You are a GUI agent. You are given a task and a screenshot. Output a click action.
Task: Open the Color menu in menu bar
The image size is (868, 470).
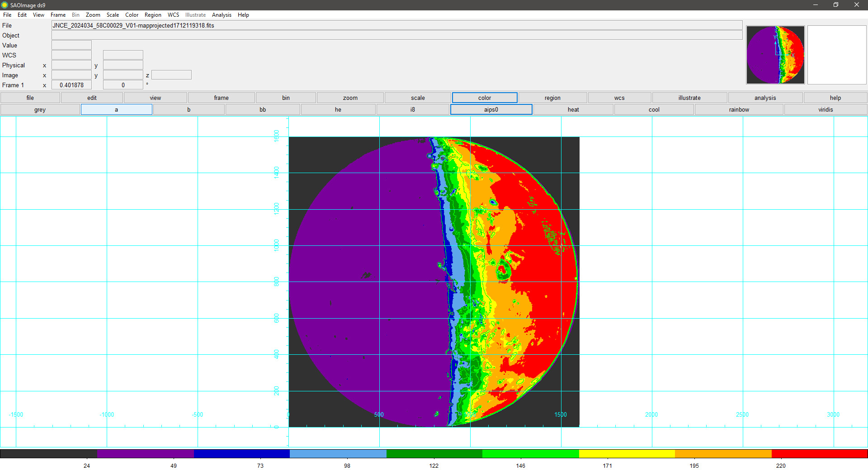132,15
